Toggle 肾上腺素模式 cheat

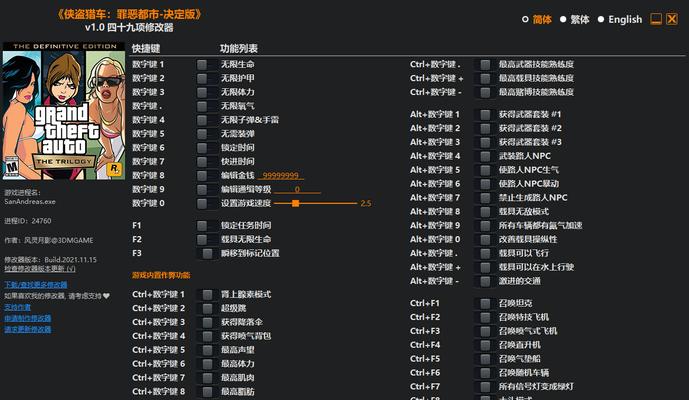point(207,295)
